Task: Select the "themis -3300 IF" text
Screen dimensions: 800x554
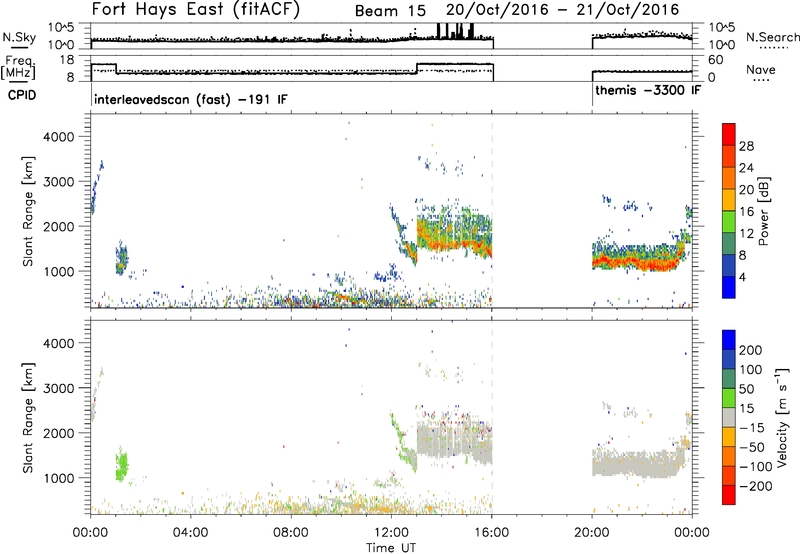Action: coord(648,90)
